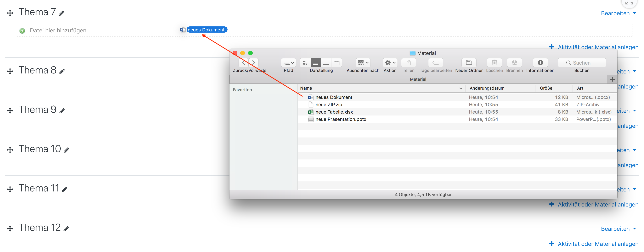Select Finder cover flow view

[336, 63]
